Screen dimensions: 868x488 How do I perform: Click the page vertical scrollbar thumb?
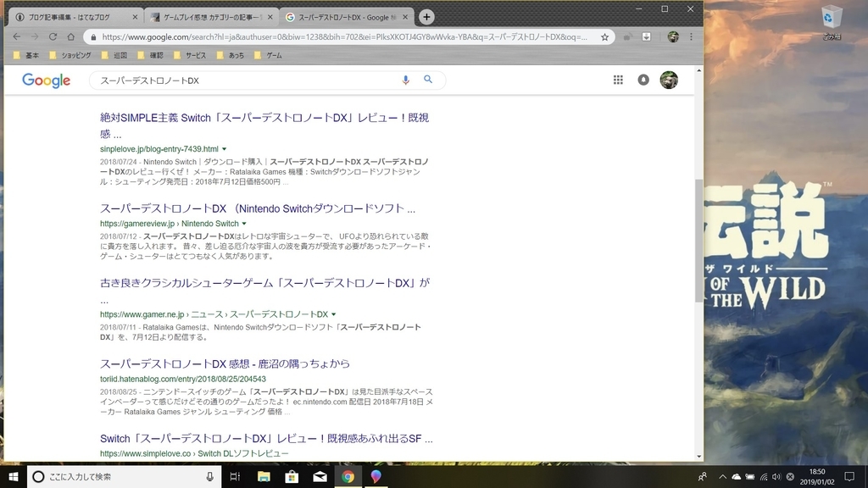pyautogui.click(x=698, y=241)
